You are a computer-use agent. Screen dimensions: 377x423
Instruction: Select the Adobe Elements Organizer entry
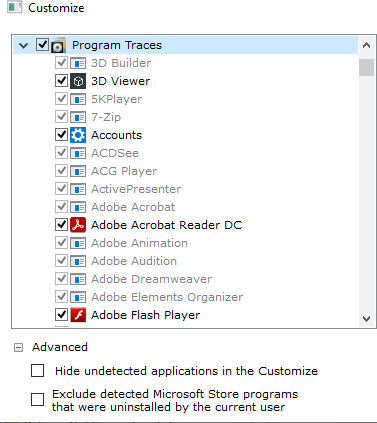point(167,297)
